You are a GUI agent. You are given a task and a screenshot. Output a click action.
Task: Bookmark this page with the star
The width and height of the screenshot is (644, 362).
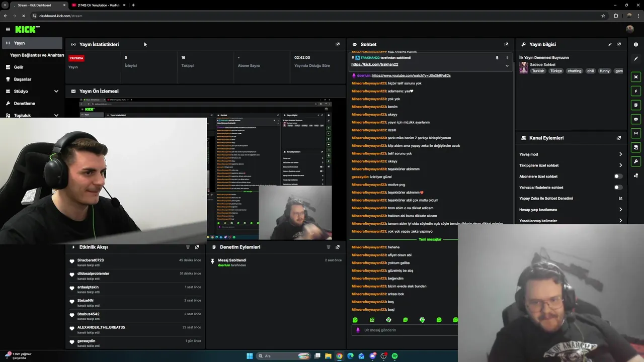point(603,16)
